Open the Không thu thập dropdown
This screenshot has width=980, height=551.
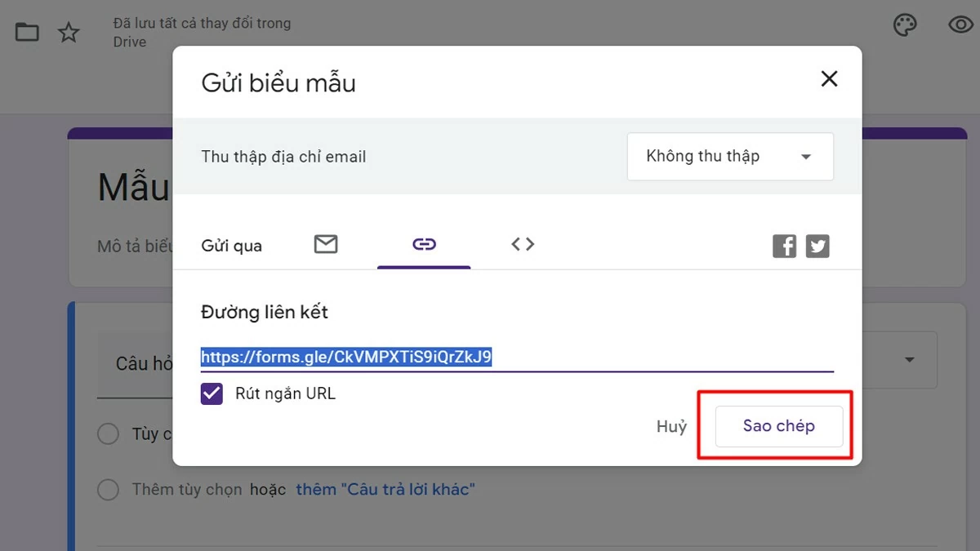729,156
